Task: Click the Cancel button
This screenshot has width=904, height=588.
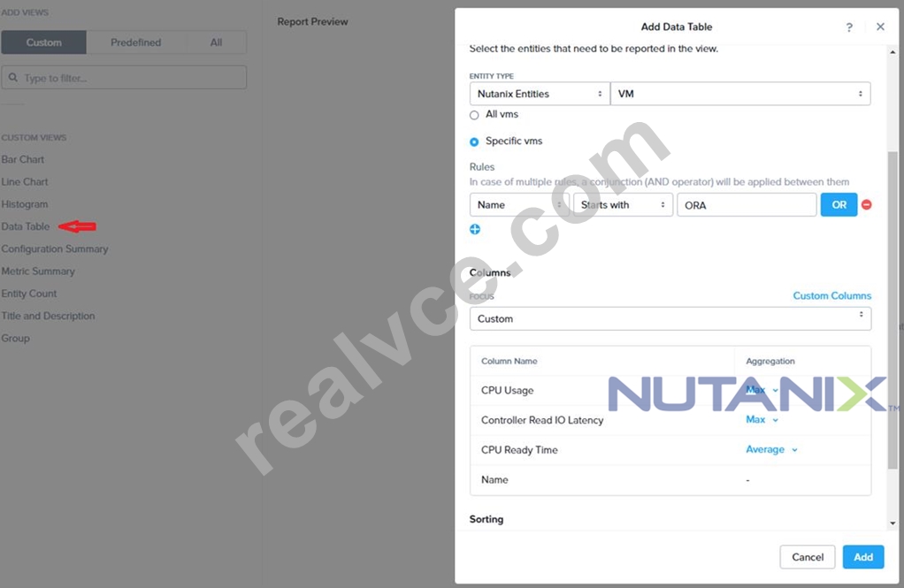Action: point(807,557)
